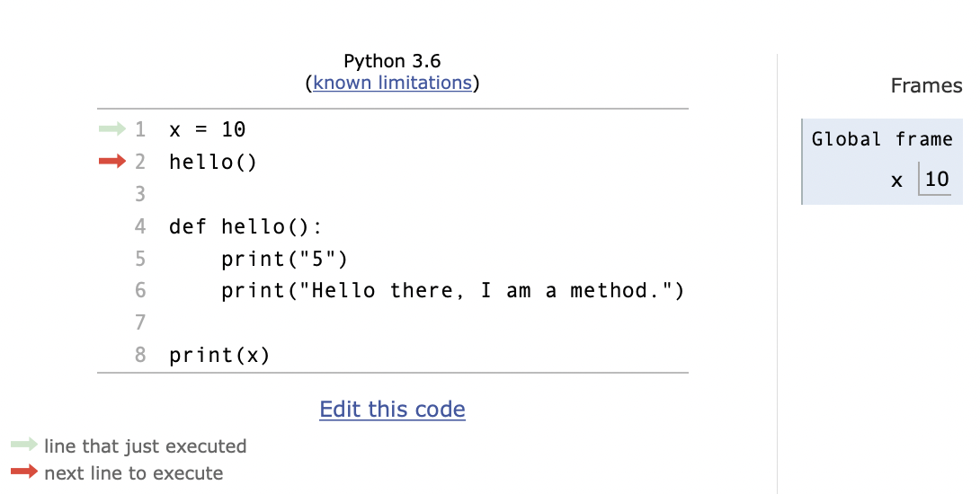The width and height of the screenshot is (980, 494).
Task: Open the Edit this code link
Action: (393, 409)
